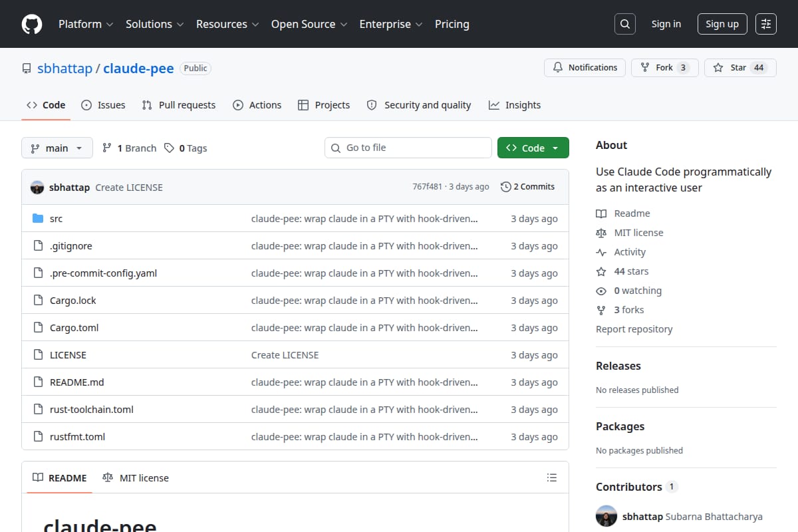
Task: Open the README.md file
Action: (x=77, y=382)
